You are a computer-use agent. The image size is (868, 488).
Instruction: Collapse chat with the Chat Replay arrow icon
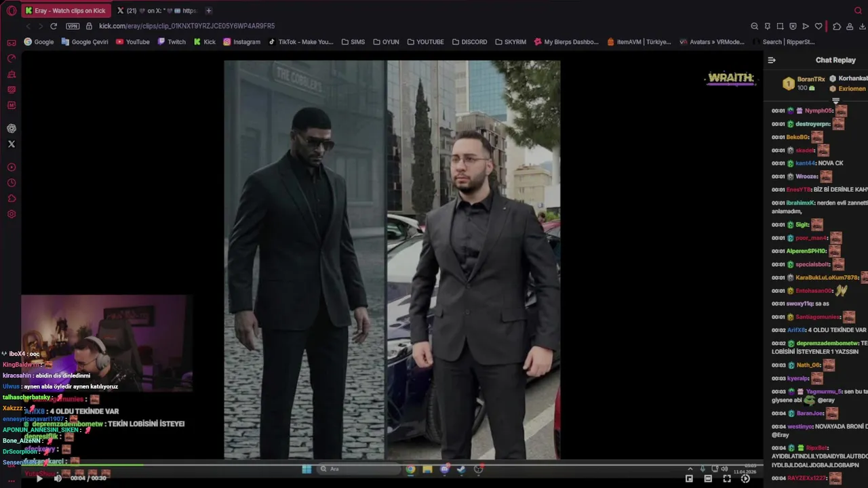[x=772, y=60]
